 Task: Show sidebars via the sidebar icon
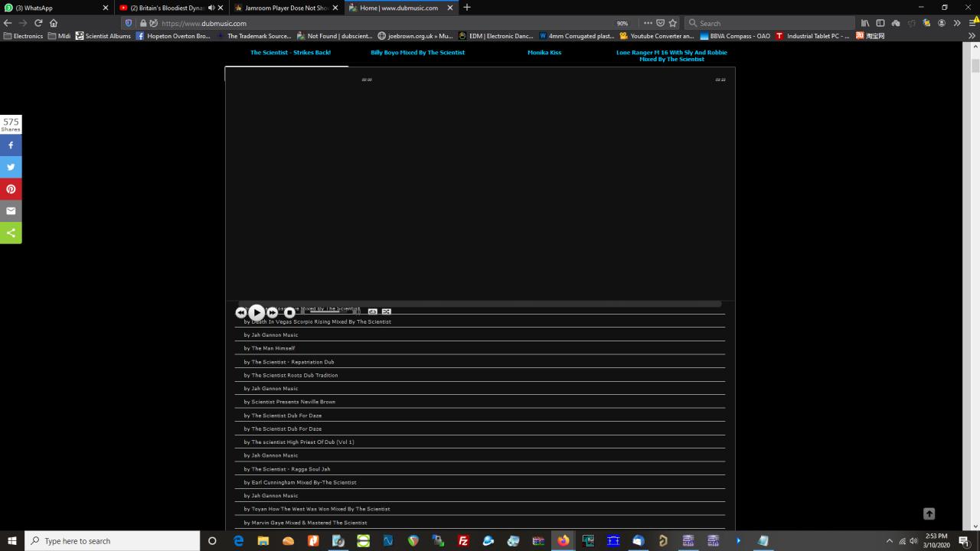pos(880,23)
